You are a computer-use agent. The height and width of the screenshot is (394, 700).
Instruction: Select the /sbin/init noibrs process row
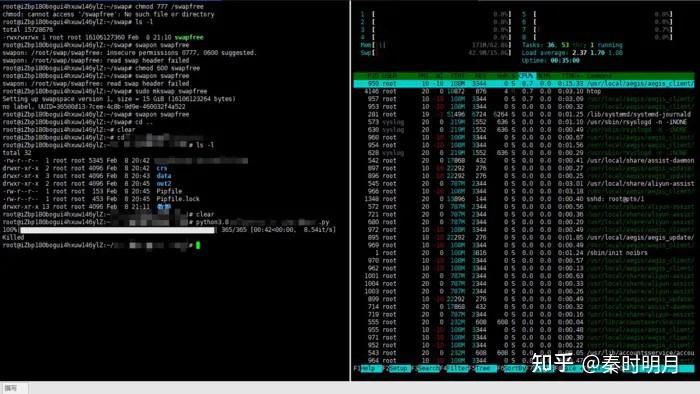(524, 253)
